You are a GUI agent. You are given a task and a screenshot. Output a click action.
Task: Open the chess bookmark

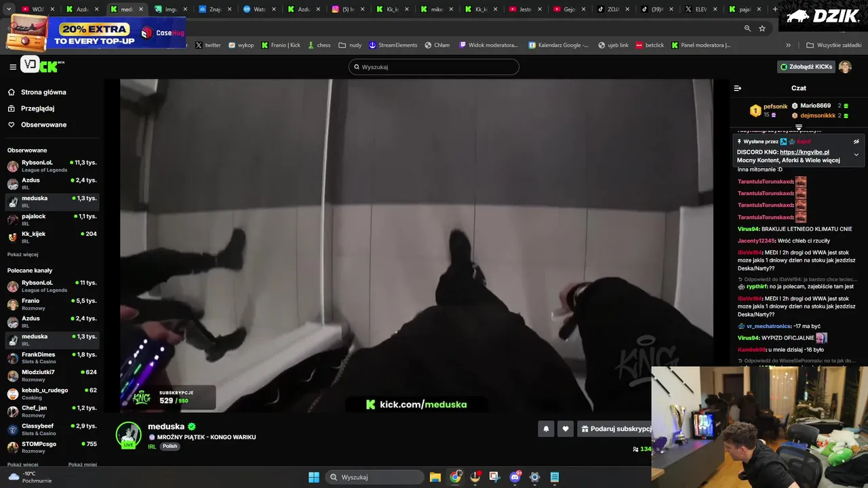point(319,45)
